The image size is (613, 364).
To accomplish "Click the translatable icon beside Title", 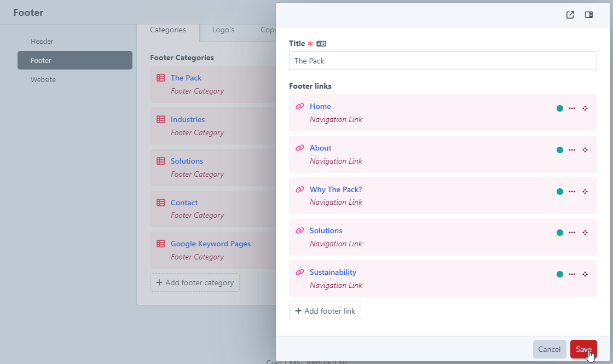I will (321, 44).
